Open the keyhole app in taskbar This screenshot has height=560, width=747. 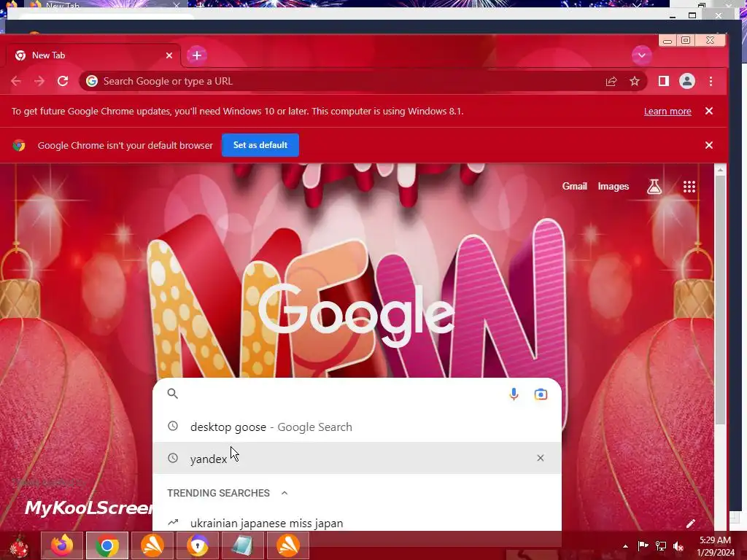(x=198, y=545)
